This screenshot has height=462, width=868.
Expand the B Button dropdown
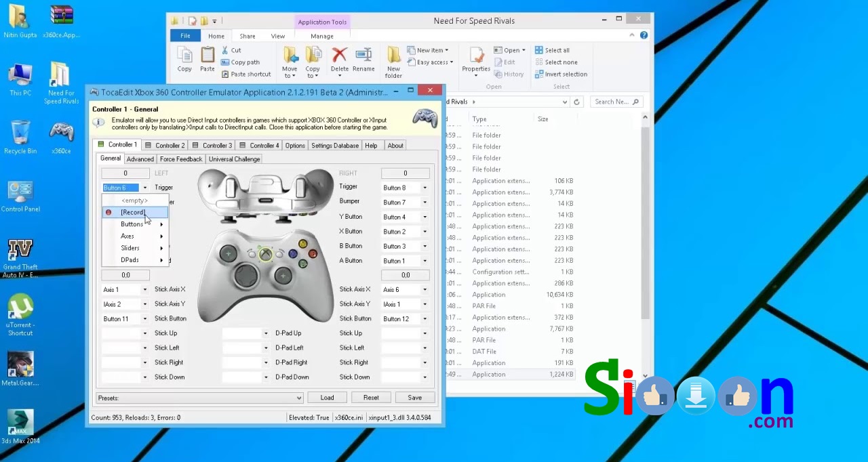point(425,246)
